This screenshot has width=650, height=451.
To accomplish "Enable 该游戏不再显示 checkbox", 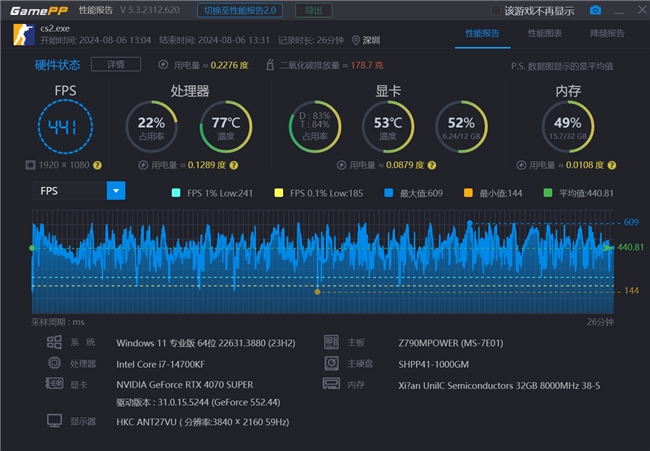I will click(495, 11).
